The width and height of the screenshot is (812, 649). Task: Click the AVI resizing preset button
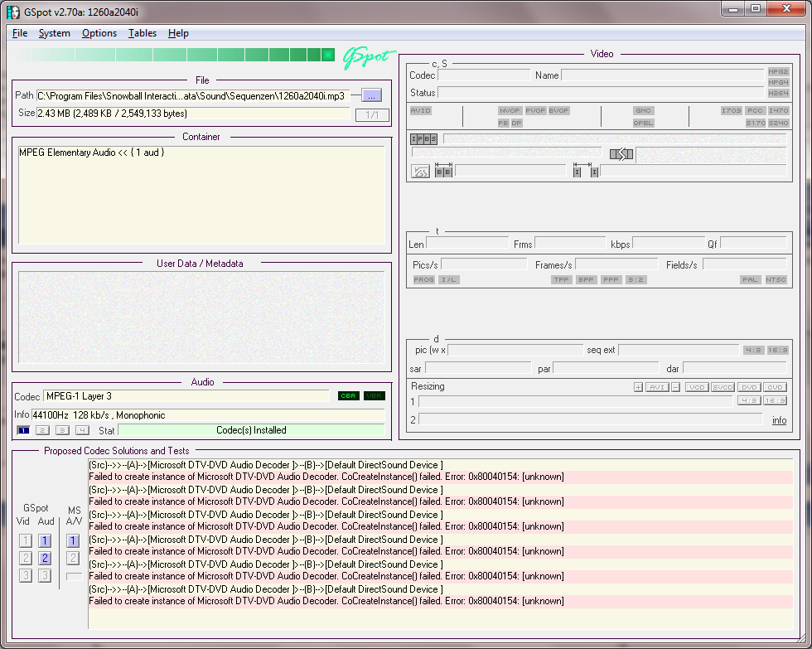[657, 387]
